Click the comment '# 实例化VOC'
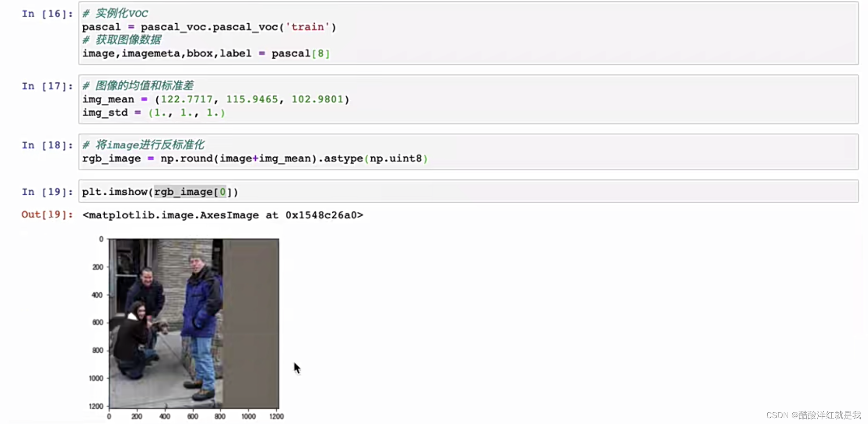868x424 pixels. click(115, 13)
